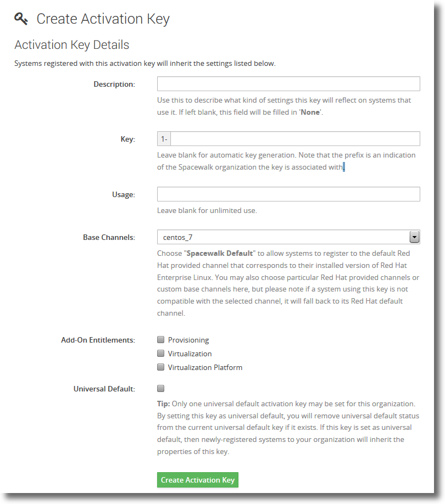Viewport: 445px width, 504px height.
Task: Toggle the Universal Default checkbox
Action: (161, 389)
